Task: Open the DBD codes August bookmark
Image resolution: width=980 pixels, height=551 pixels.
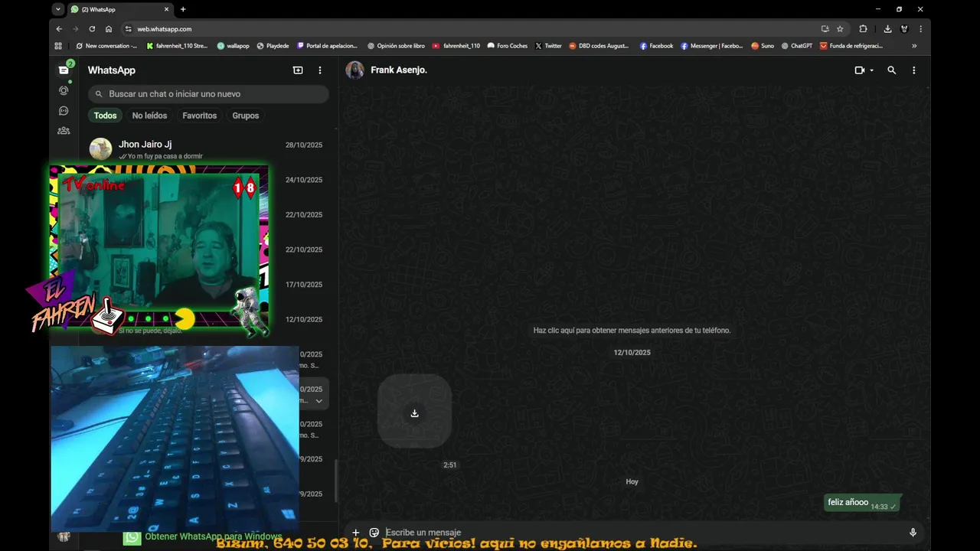Action: [599, 46]
